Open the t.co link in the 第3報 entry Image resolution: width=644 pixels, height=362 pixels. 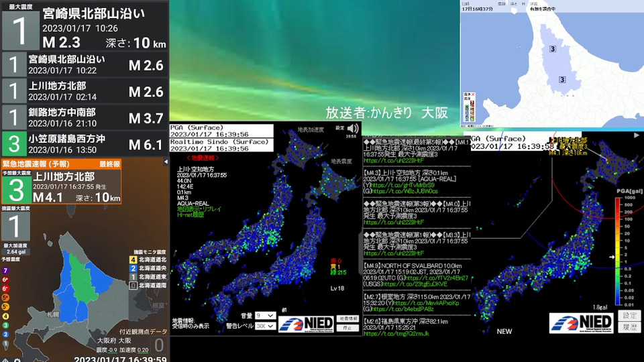pos(394,222)
